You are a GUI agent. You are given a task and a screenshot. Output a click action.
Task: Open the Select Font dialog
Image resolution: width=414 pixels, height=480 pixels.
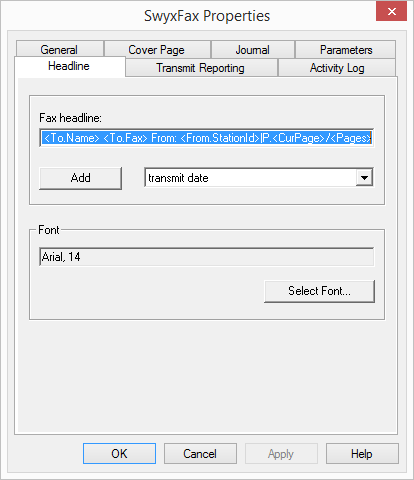point(319,291)
